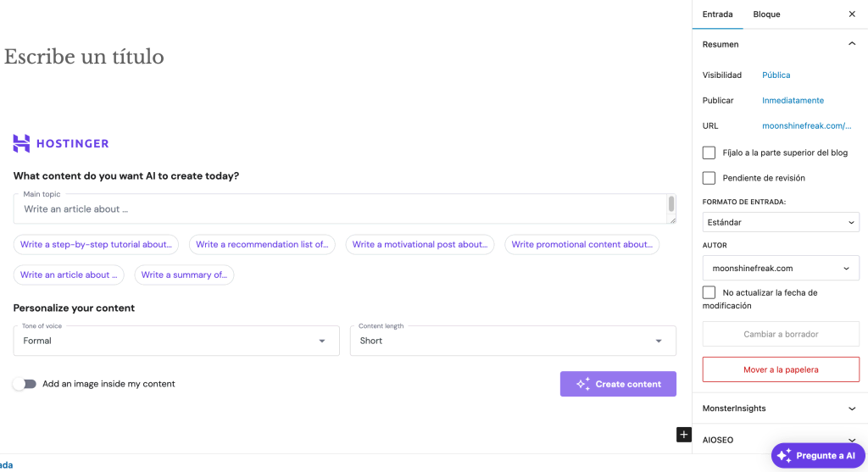Image resolution: width=868 pixels, height=472 pixels.
Task: Click Mover a la papelera button
Action: [x=781, y=369]
